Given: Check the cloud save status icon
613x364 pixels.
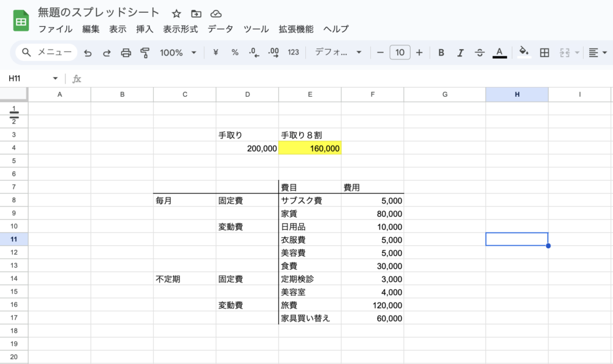Looking at the screenshot, I should click(x=216, y=13).
